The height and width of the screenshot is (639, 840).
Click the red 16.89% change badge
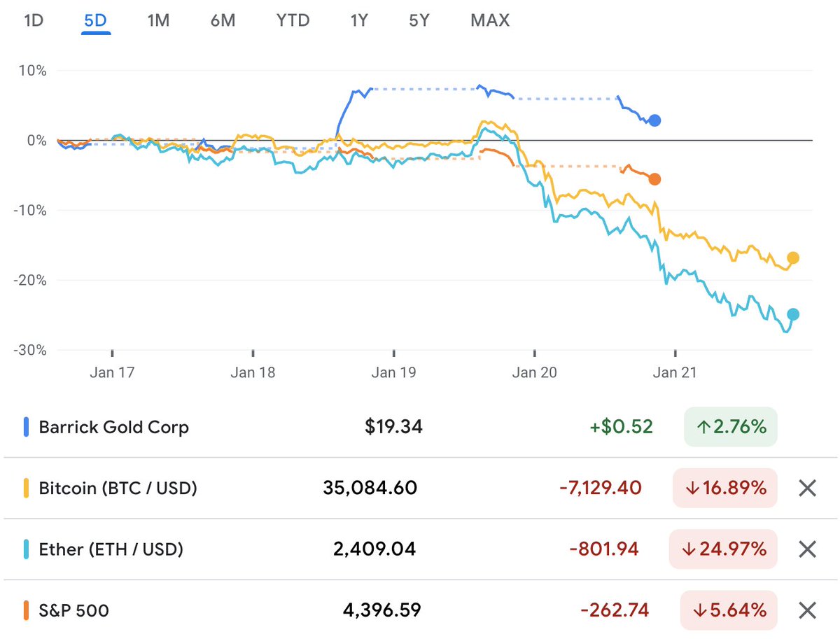click(x=724, y=488)
